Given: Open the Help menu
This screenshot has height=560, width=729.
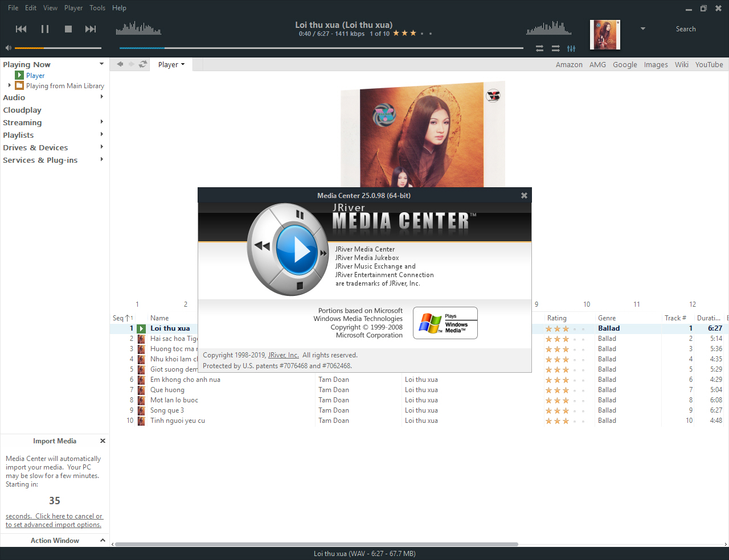Looking at the screenshot, I should (119, 8).
